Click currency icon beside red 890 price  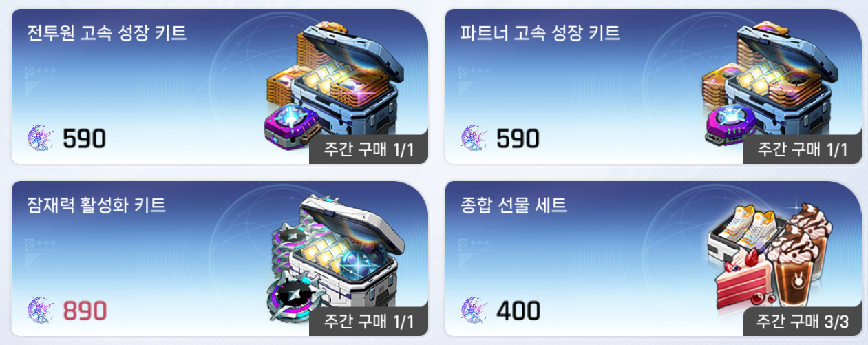[x=41, y=311]
